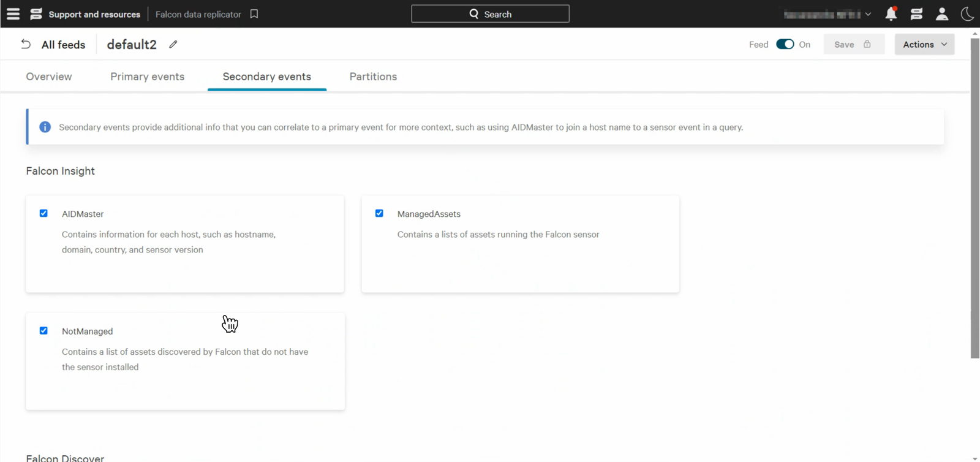Return to All feeds list
980x462 pixels.
point(63,44)
